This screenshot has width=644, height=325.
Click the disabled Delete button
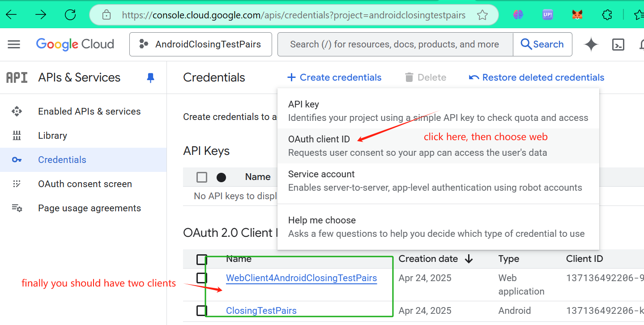pyautogui.click(x=426, y=77)
